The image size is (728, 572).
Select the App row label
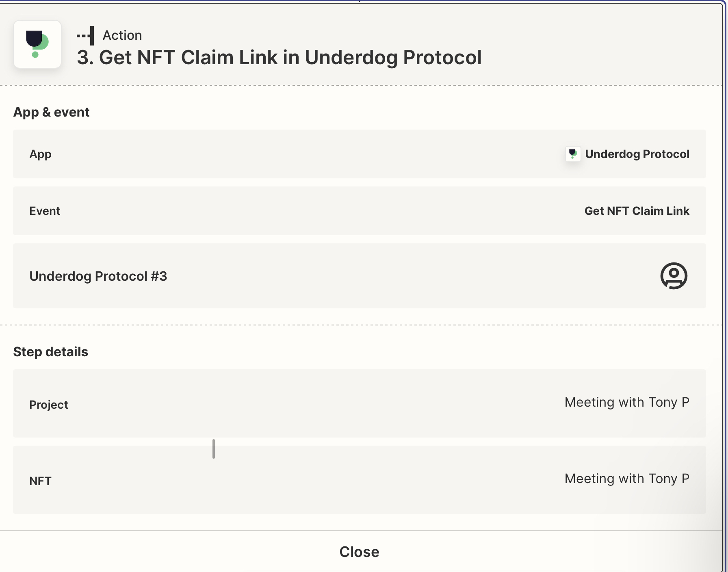click(x=40, y=154)
